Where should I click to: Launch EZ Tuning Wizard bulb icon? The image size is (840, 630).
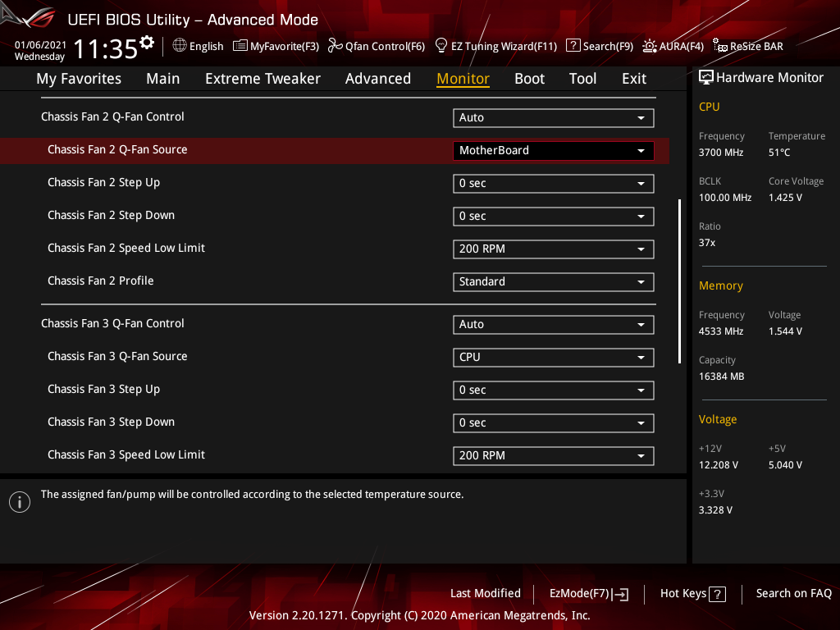tap(441, 46)
